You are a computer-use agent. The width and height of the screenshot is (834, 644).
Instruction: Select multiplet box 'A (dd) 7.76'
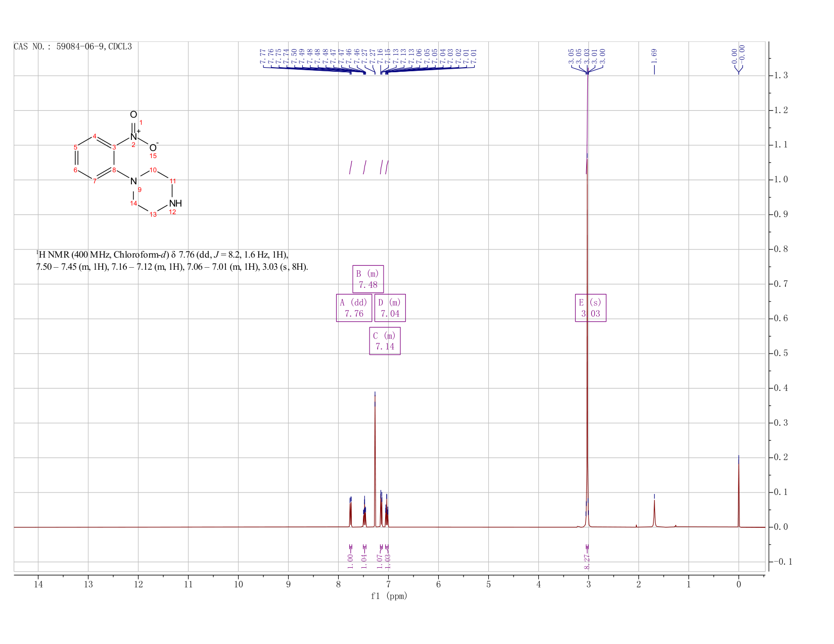[x=354, y=308]
